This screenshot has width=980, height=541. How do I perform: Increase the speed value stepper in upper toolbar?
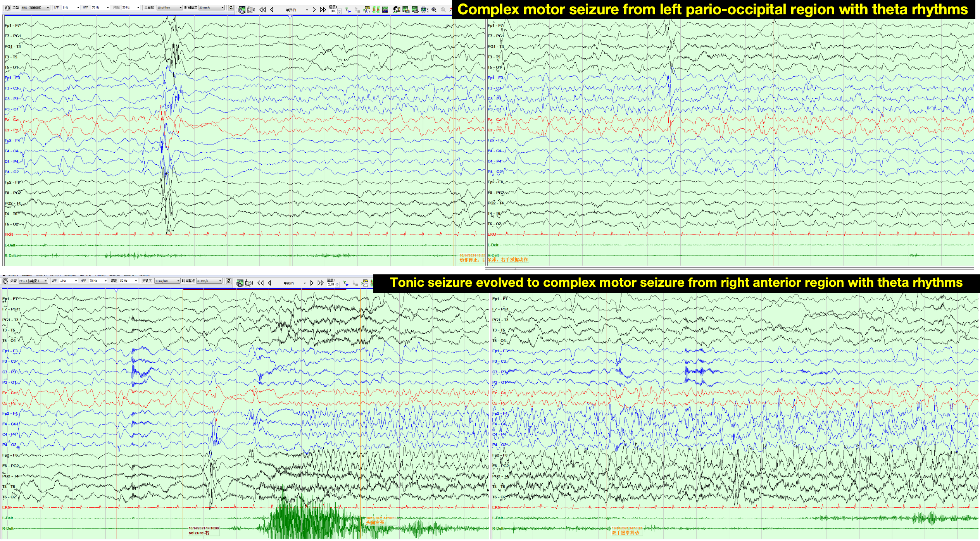[339, 10]
